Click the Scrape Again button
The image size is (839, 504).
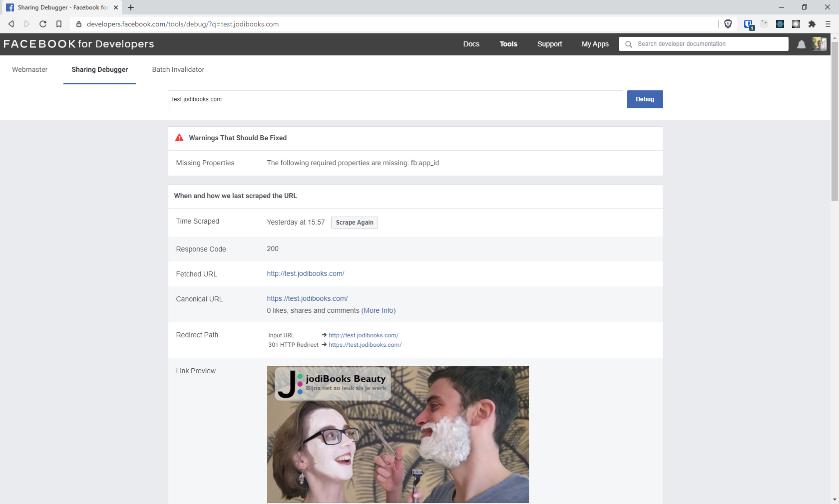pos(355,223)
